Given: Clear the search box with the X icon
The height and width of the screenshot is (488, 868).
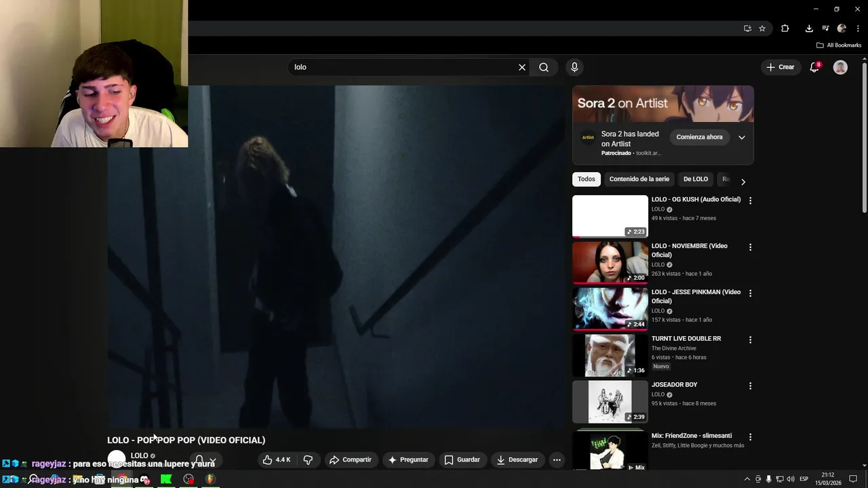Looking at the screenshot, I should (x=522, y=67).
